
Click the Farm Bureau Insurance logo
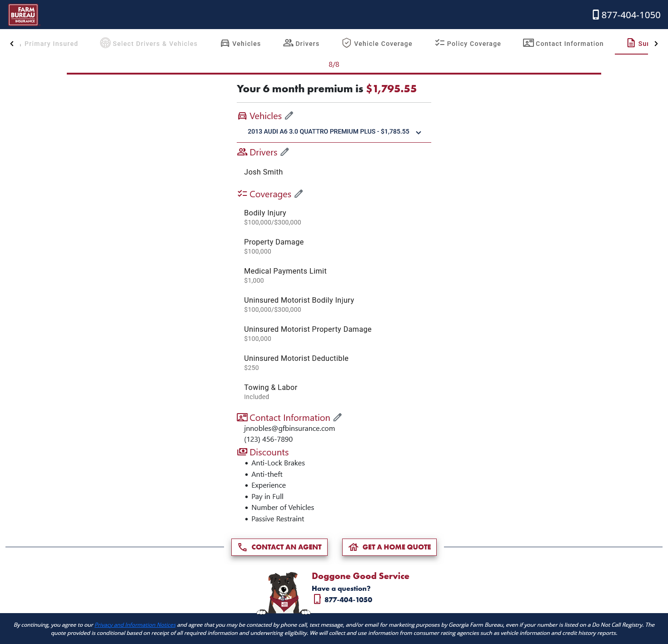point(23,15)
